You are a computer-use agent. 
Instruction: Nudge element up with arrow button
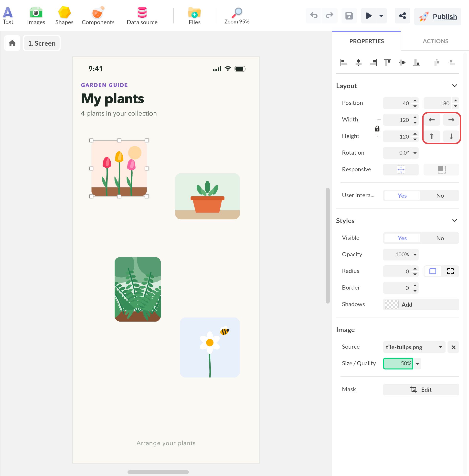point(432,136)
